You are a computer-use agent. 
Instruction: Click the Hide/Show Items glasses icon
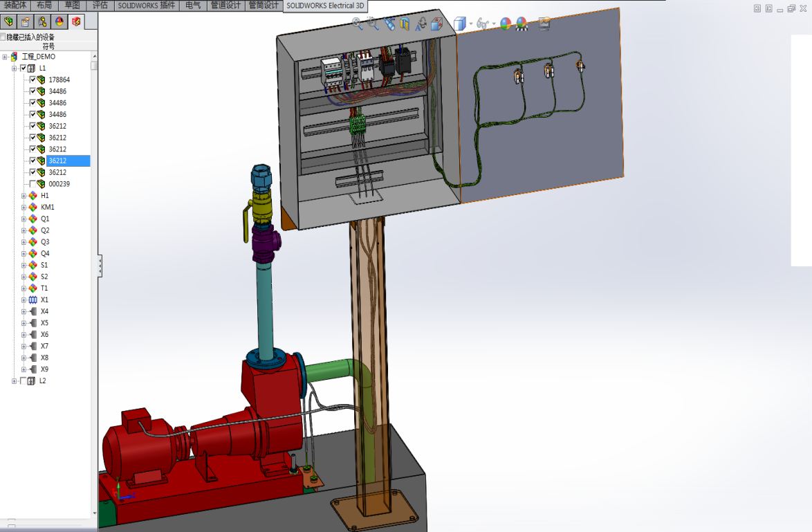pyautogui.click(x=482, y=24)
